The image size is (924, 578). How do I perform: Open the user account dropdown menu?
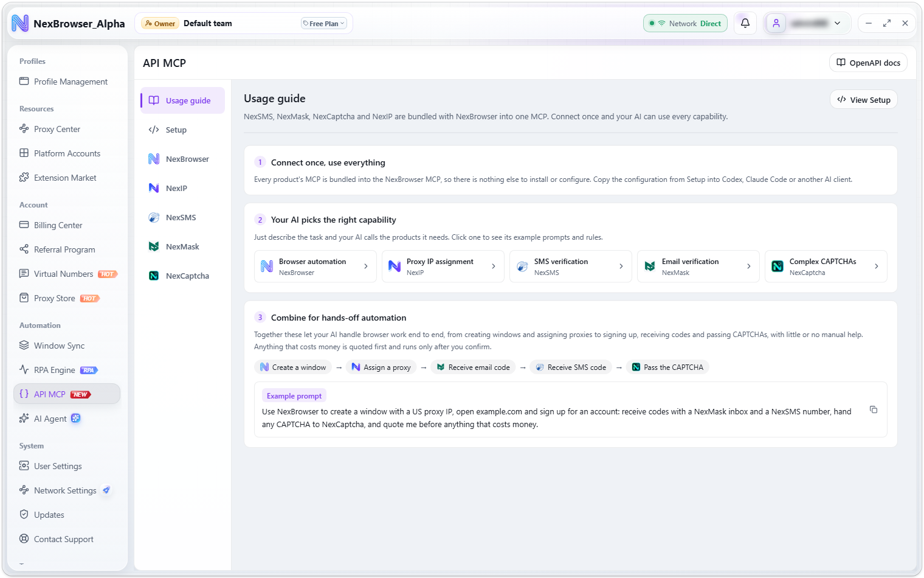click(808, 23)
